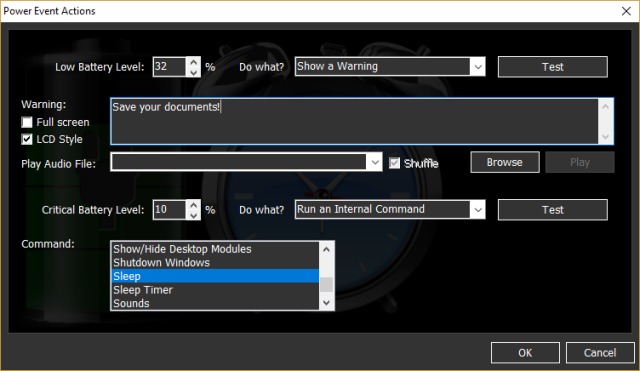This screenshot has width=640, height=371.
Task: Decrease the Critical Battery Level value
Action: [193, 215]
